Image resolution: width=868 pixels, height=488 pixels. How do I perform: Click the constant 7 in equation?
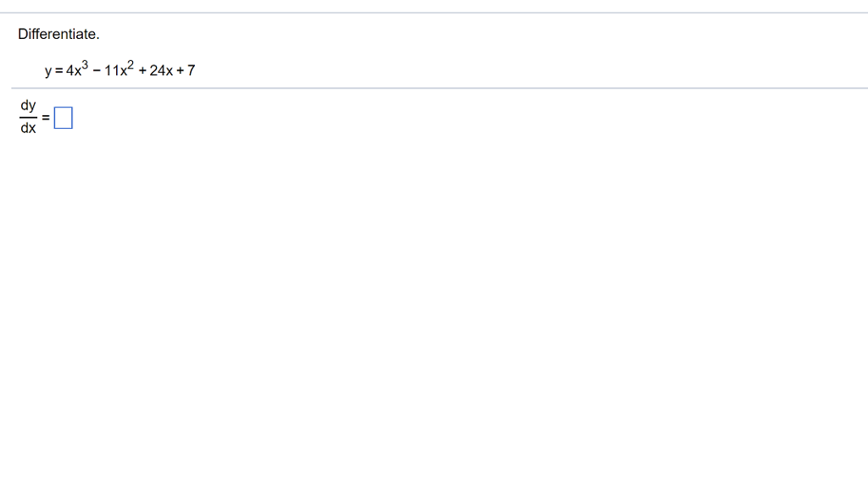coord(192,71)
